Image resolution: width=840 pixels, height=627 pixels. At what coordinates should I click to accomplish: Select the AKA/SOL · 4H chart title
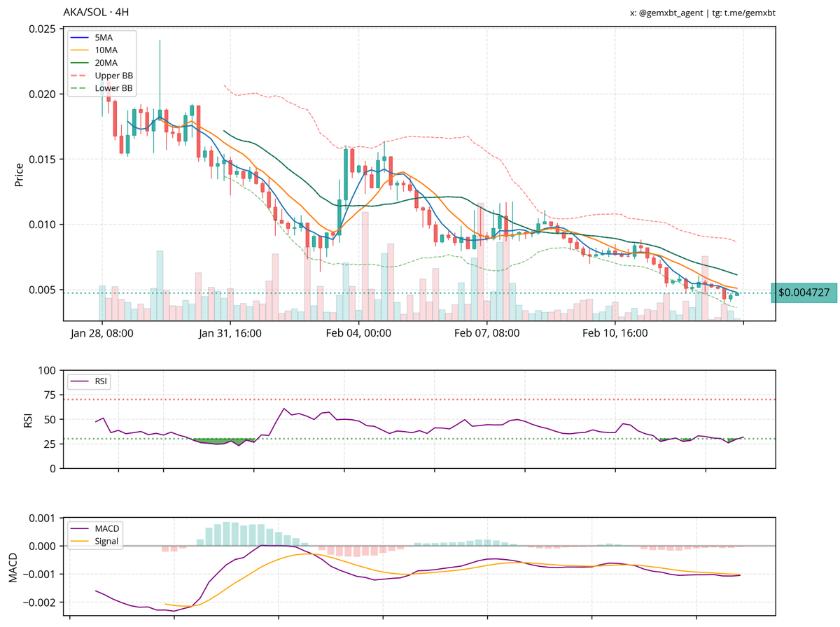click(x=97, y=11)
